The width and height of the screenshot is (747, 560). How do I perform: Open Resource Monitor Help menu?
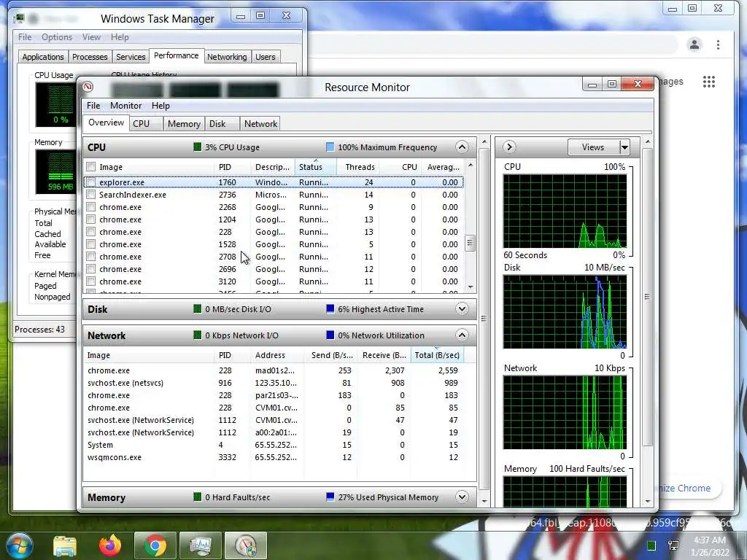(x=160, y=105)
